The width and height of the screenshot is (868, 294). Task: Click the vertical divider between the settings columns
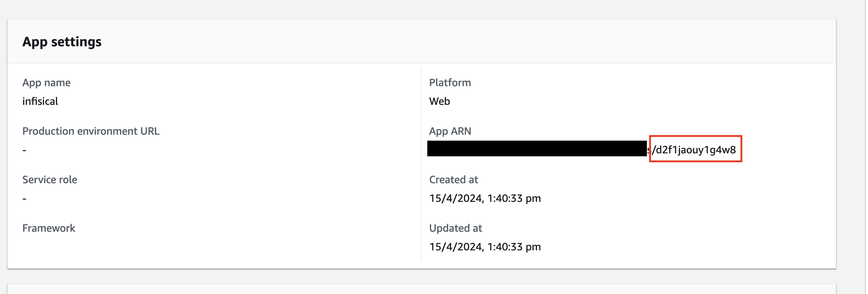(421, 164)
